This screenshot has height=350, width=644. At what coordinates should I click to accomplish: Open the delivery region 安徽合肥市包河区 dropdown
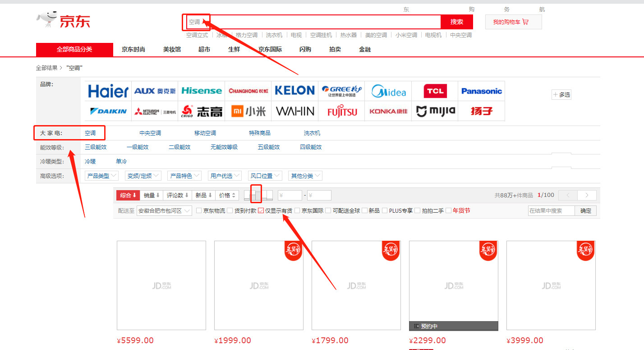pyautogui.click(x=164, y=210)
